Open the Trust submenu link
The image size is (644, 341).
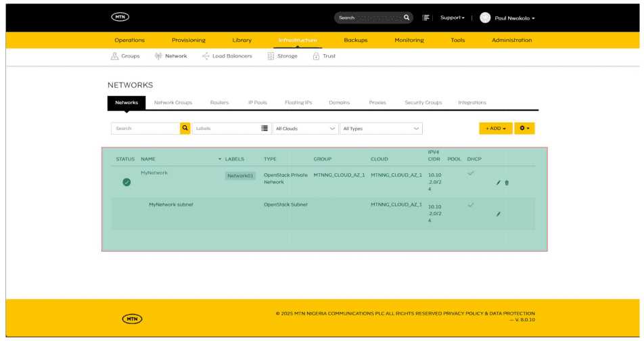pyautogui.click(x=329, y=56)
